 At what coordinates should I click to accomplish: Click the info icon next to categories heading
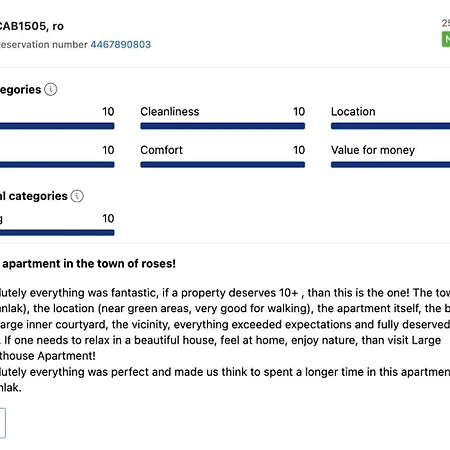[x=51, y=89]
